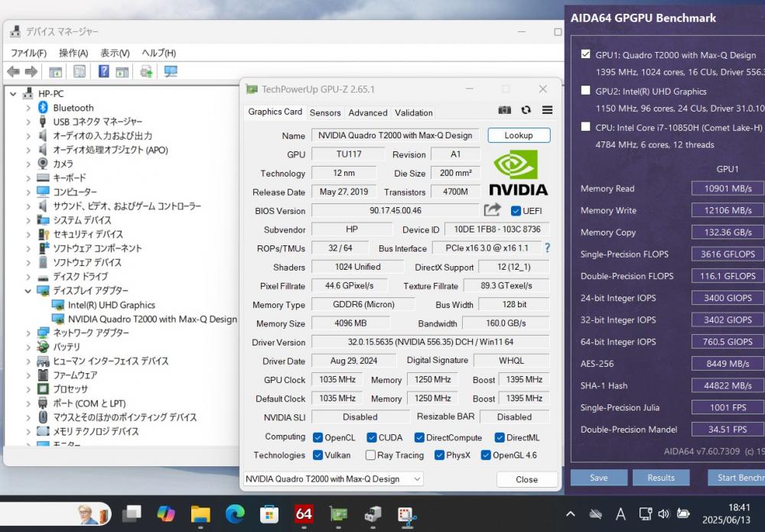Collapse the HP-PC root node
Image resolution: width=765 pixels, height=532 pixels.
point(13,93)
